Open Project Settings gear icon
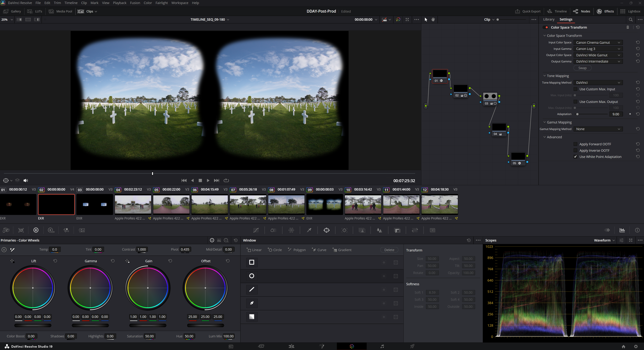 (636, 346)
